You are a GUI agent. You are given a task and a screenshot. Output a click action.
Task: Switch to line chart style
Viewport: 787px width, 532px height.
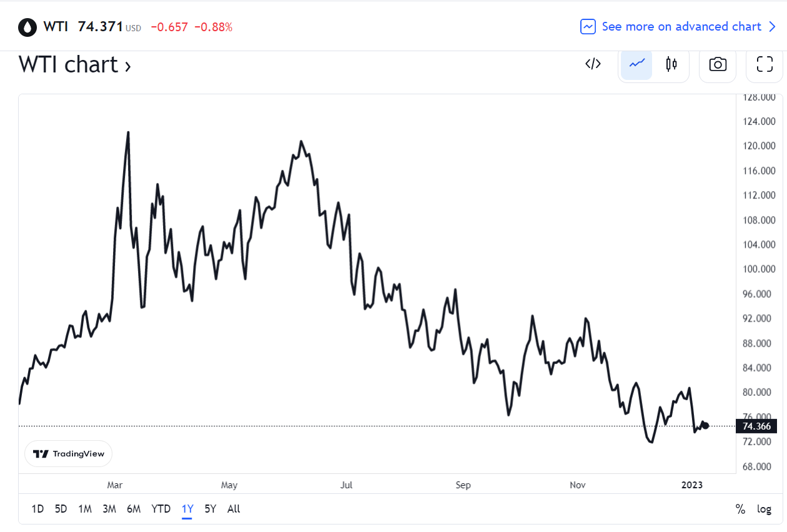tap(636, 64)
